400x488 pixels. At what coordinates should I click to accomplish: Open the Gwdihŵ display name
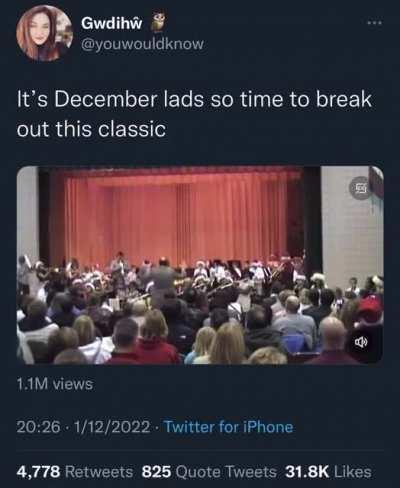112,23
